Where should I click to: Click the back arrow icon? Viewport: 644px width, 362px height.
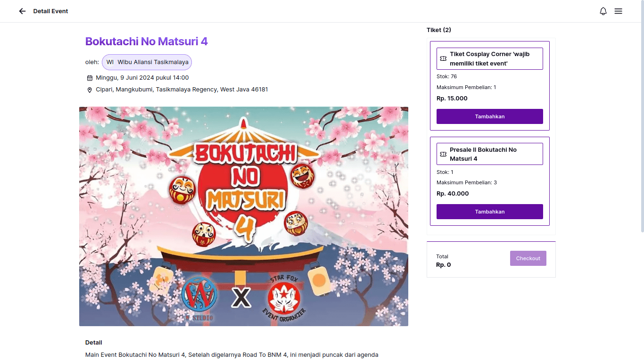coord(22,11)
